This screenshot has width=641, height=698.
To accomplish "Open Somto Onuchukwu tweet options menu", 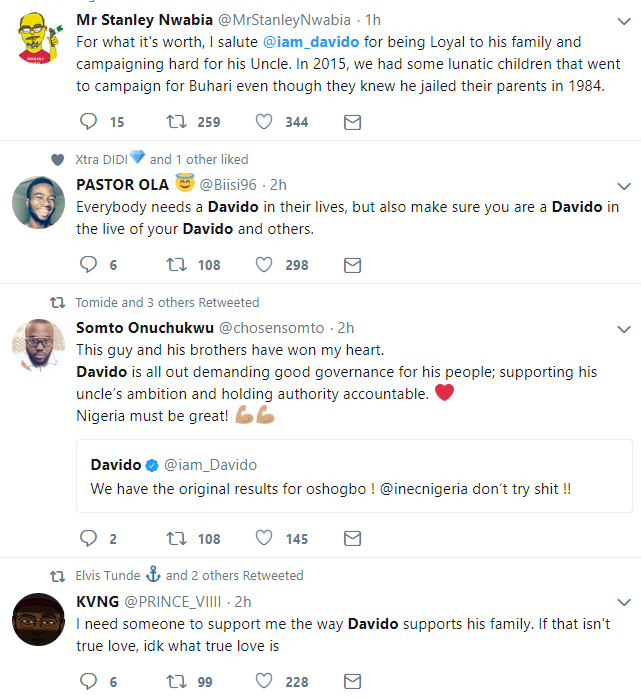I will point(624,329).
